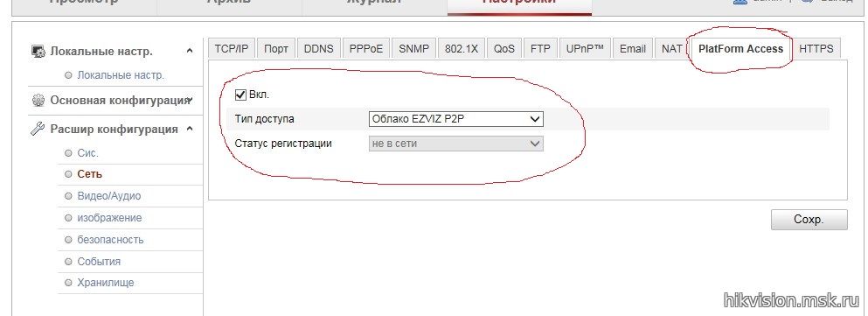Open the NAT tab
The image size is (868, 316).
(x=672, y=49)
